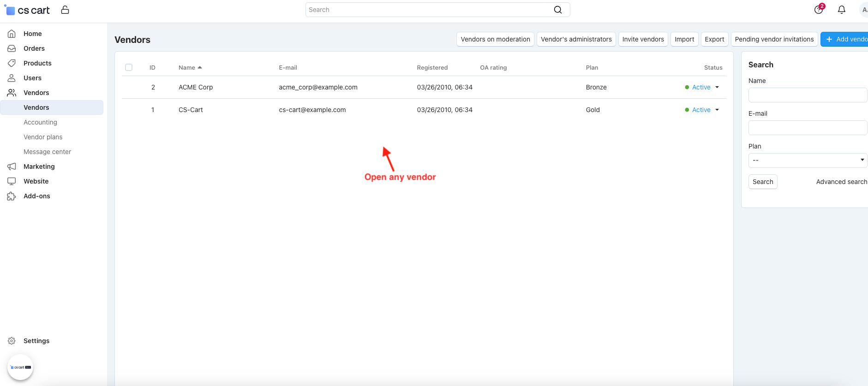Tick the select-all checkbox in table header
Screen dimensions: 868x386
pos(129,67)
